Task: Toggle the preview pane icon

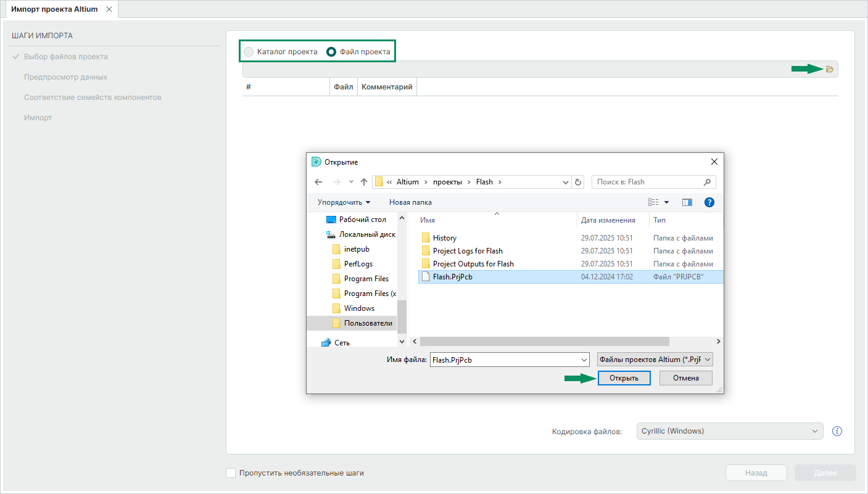Action: pos(687,202)
